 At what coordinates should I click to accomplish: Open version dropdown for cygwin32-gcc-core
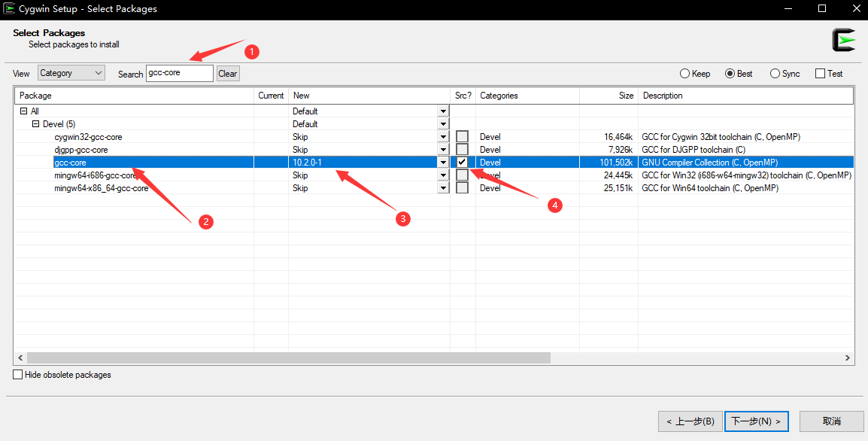(x=443, y=137)
